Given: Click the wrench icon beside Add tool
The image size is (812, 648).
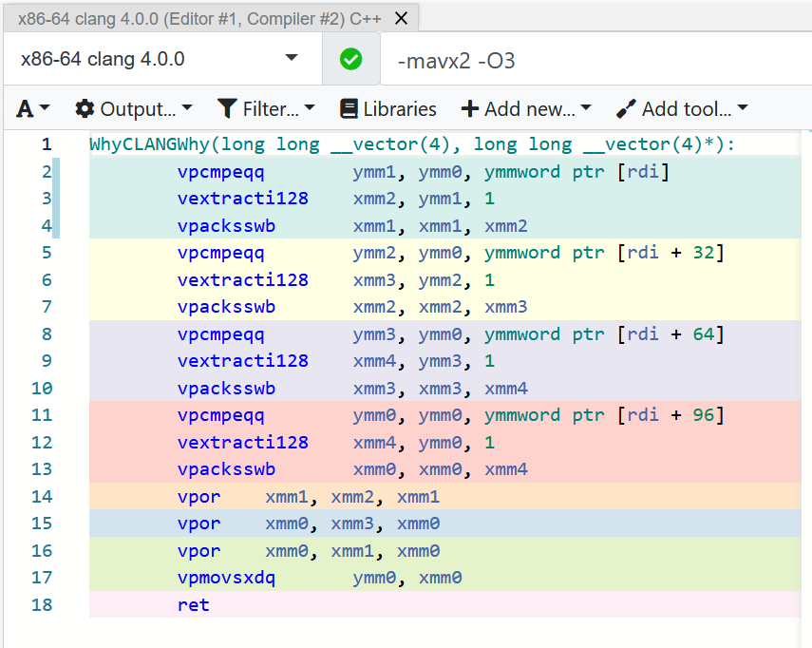Looking at the screenshot, I should pyautogui.click(x=624, y=108).
